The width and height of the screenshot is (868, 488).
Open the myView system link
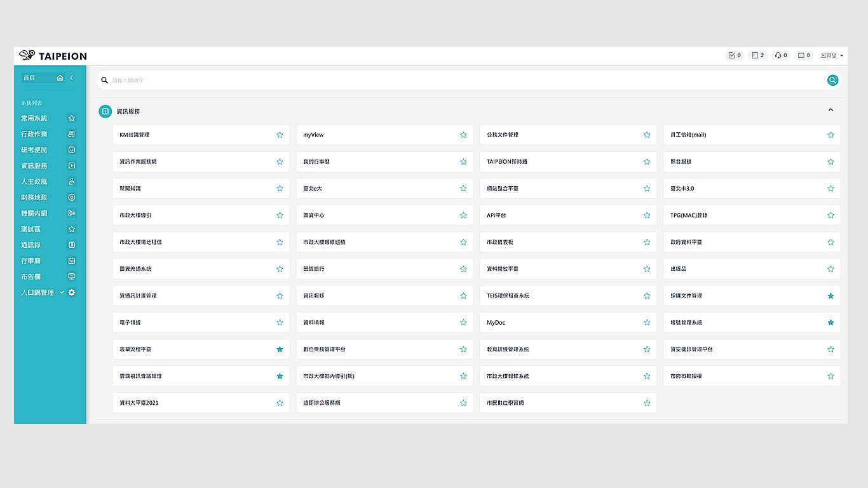pyautogui.click(x=313, y=135)
